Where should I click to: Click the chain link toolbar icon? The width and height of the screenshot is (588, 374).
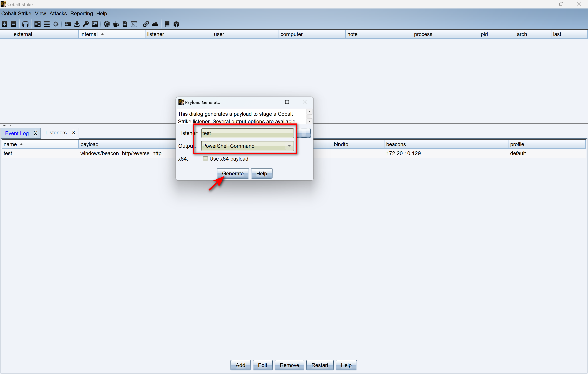146,24
